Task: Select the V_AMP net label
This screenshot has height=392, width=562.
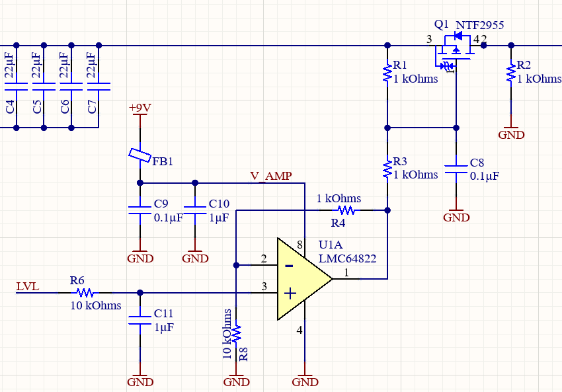Action: pyautogui.click(x=271, y=176)
